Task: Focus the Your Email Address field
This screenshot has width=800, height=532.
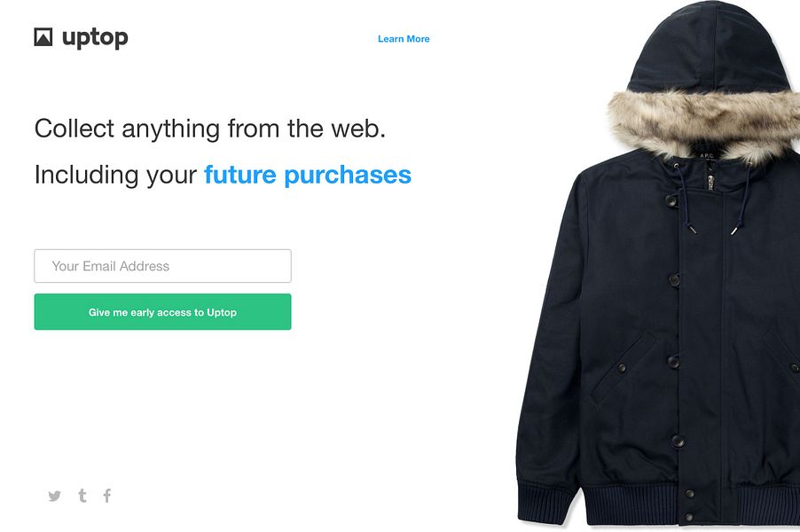Action: pos(163,266)
